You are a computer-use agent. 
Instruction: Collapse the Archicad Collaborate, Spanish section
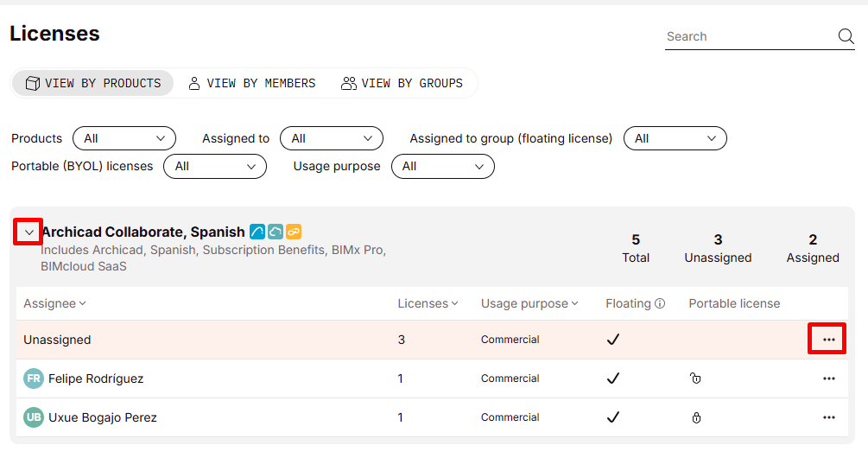[x=29, y=232]
